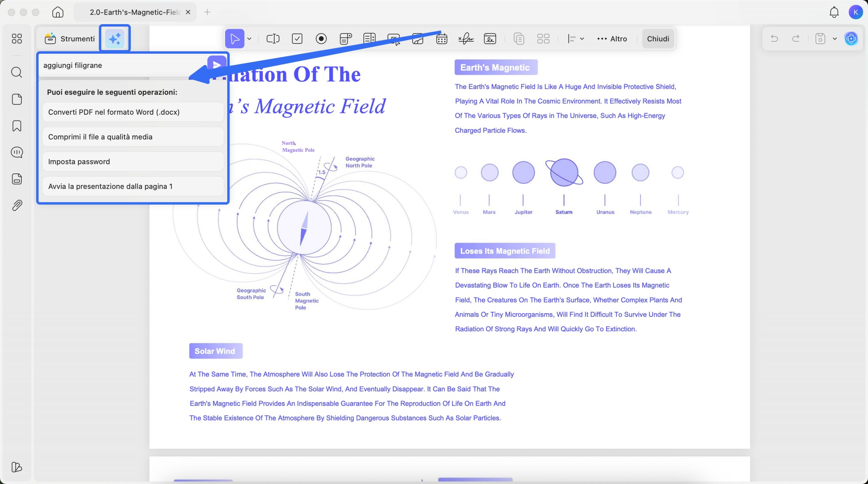Open the bookmarks panel

click(17, 126)
